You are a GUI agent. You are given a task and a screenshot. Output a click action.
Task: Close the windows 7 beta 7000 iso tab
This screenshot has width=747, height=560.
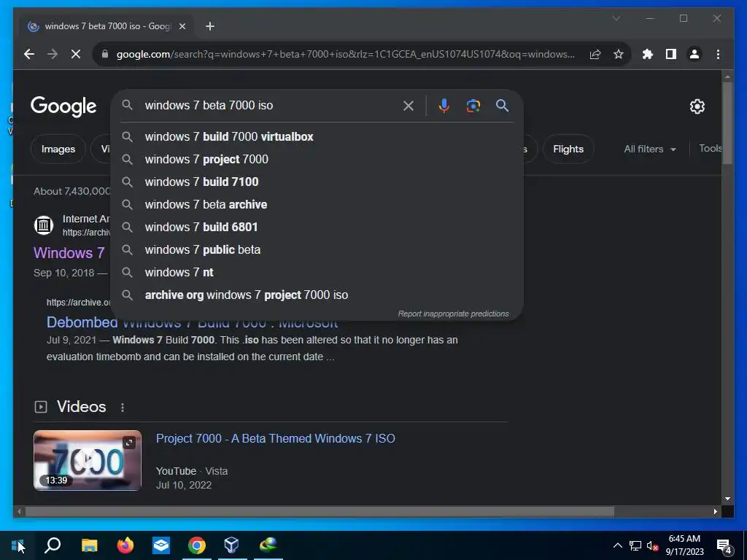[x=182, y=26]
